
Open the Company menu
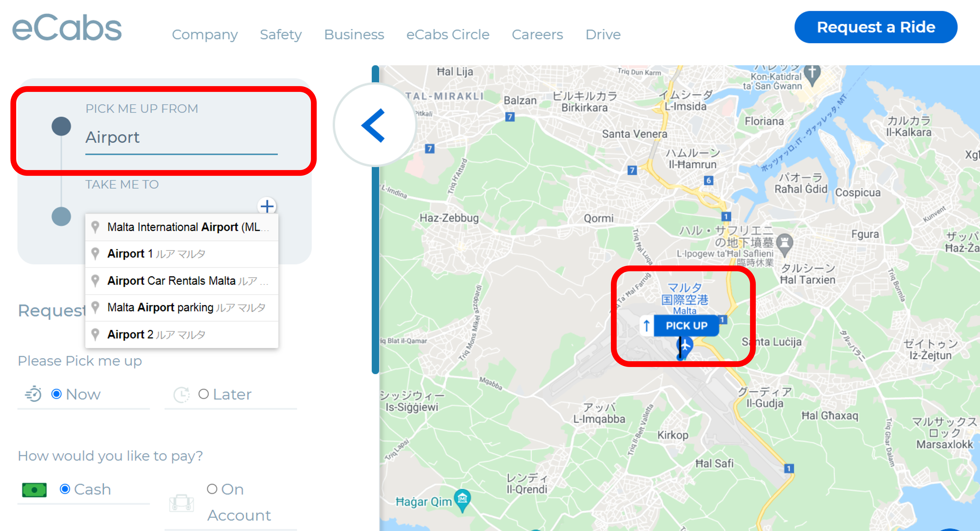click(x=205, y=35)
